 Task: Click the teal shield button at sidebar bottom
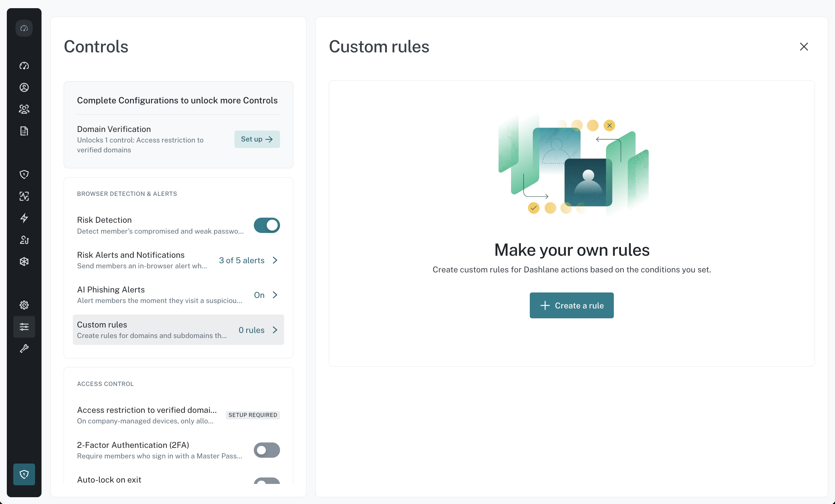click(x=24, y=474)
